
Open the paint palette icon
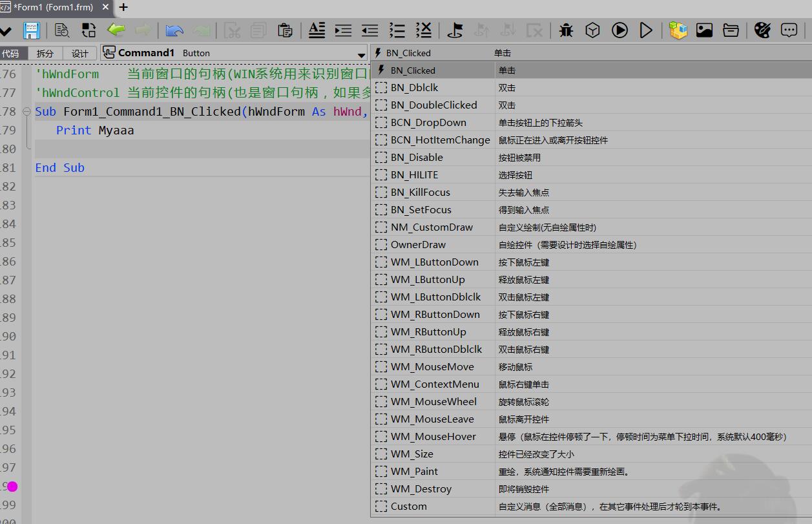point(762,30)
